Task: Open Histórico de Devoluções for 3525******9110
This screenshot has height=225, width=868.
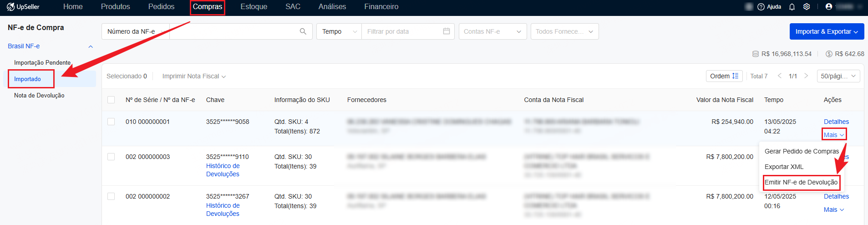Action: [x=223, y=170]
